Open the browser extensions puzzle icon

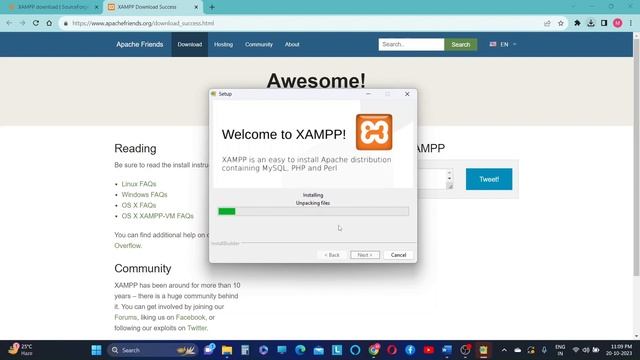click(577, 23)
